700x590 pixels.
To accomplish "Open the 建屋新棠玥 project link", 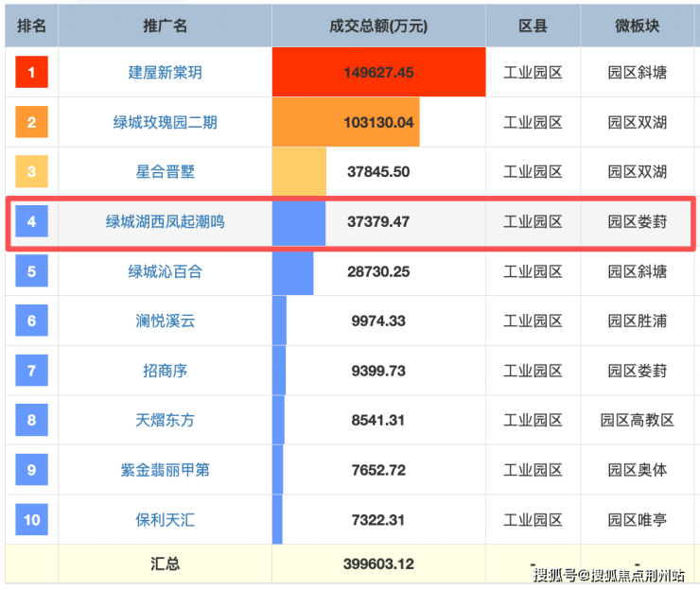I will [166, 73].
